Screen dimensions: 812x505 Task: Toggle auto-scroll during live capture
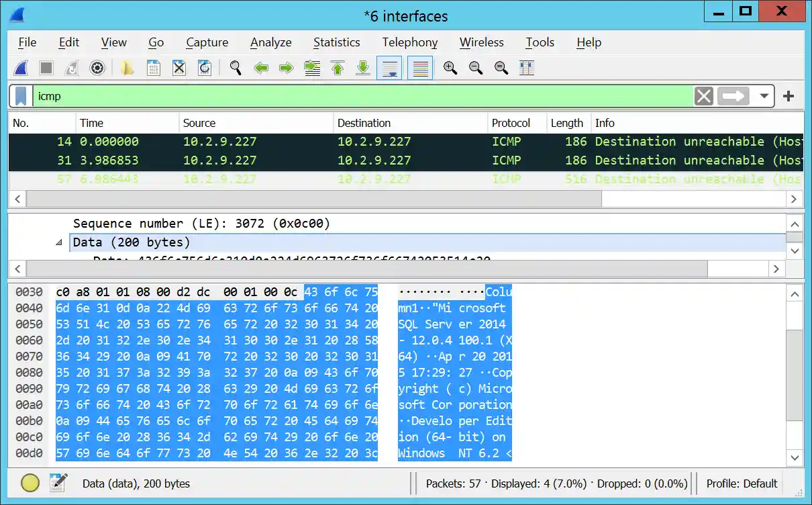tap(389, 68)
